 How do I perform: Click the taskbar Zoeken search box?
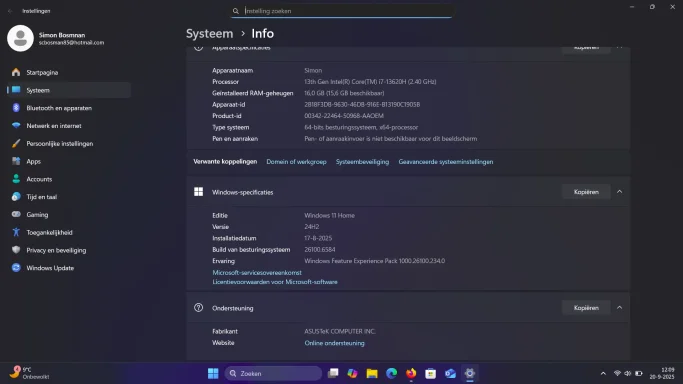[273, 374]
